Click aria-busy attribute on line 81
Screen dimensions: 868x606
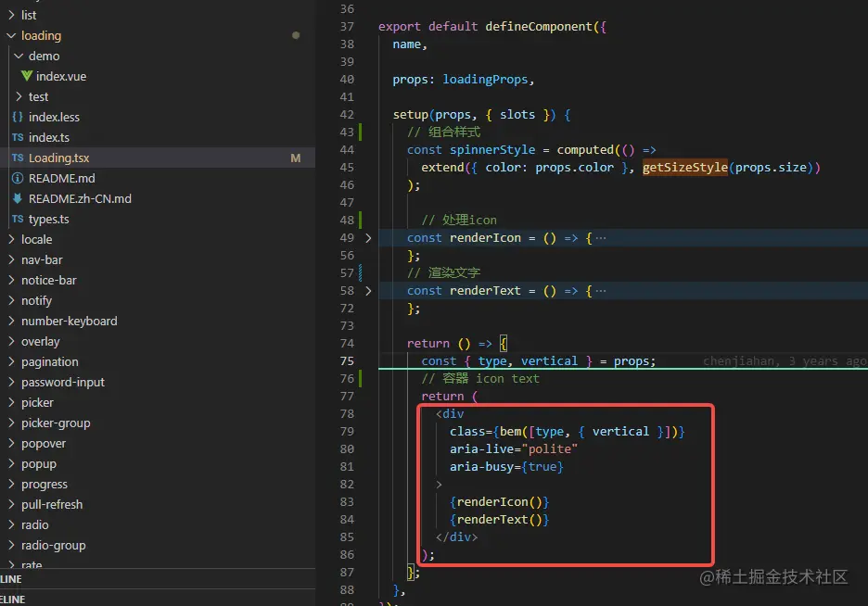tap(481, 467)
